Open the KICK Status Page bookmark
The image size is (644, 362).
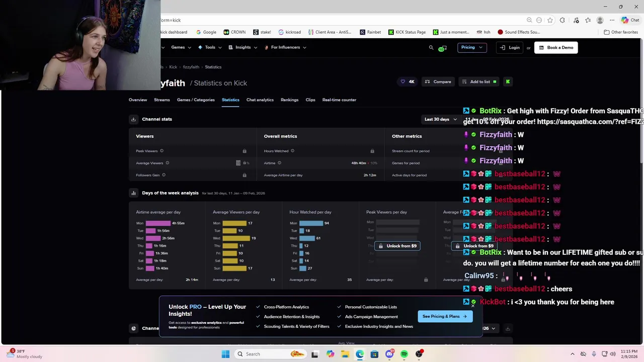tap(407, 32)
